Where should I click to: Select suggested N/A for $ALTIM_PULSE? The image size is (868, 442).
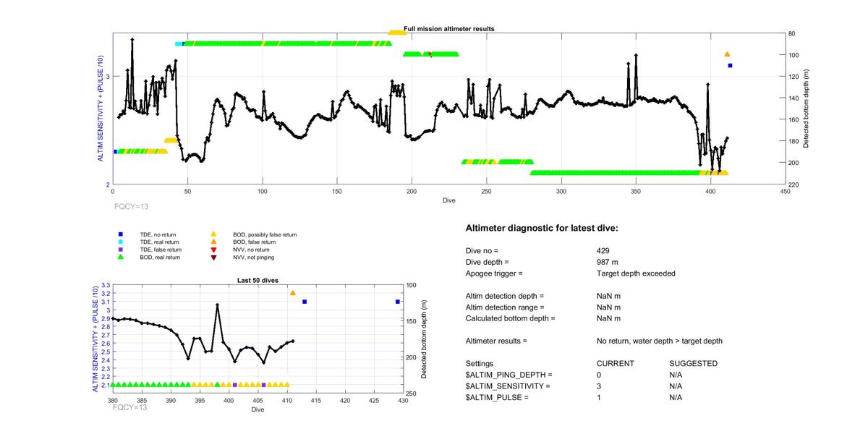point(676,397)
